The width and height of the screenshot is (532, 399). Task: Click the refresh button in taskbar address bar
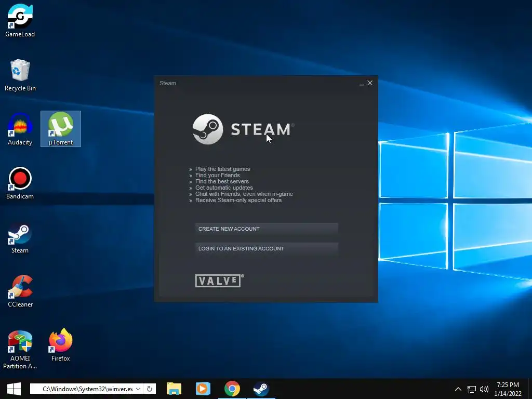(x=149, y=389)
